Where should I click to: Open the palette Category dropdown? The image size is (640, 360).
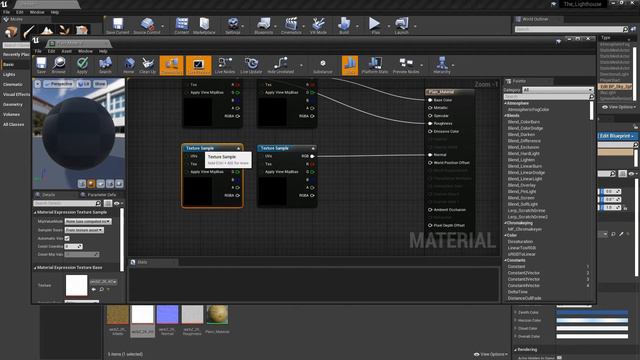558,90
